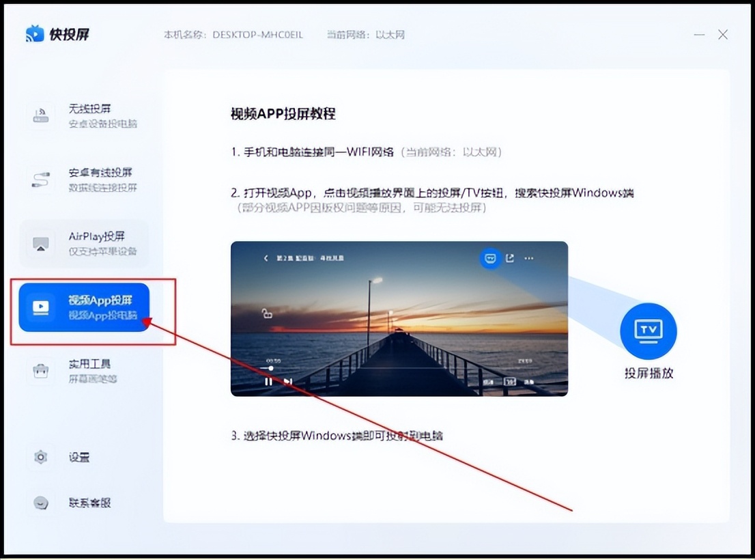Select the 实用工具 toolbox icon
Viewport: 755px width, 560px height.
pyautogui.click(x=41, y=371)
